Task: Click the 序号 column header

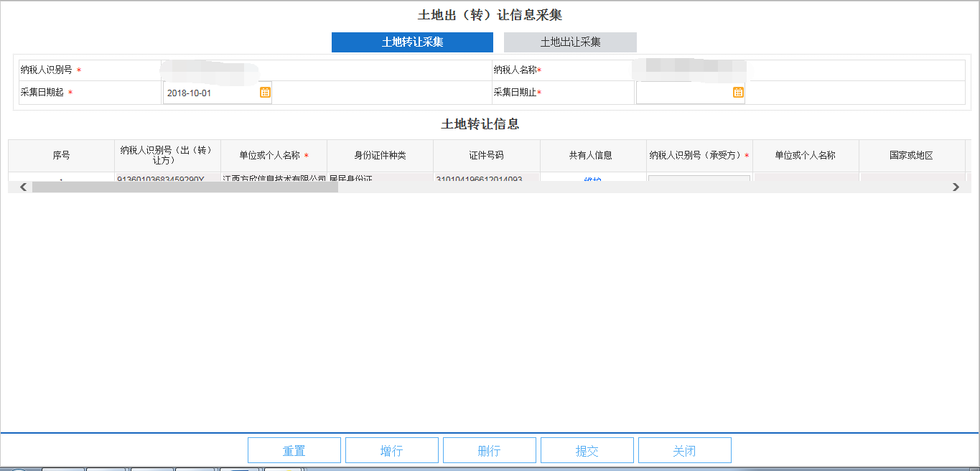Action: tap(61, 155)
